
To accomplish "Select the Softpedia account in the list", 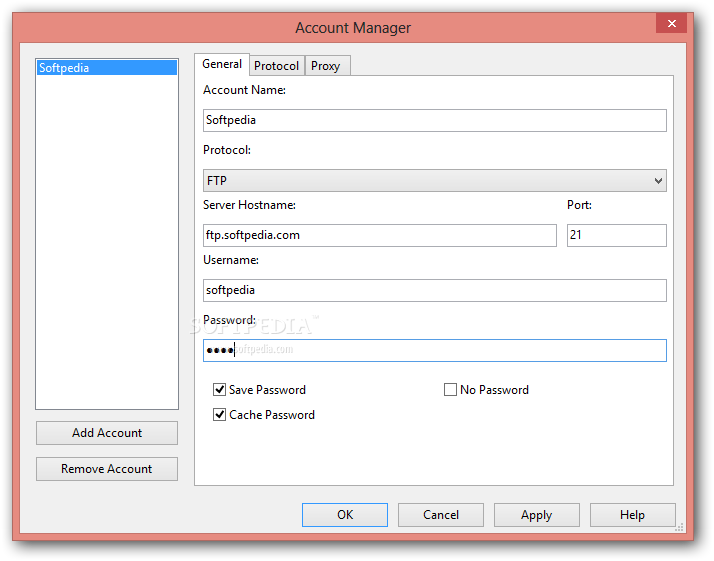I will pyautogui.click(x=107, y=68).
